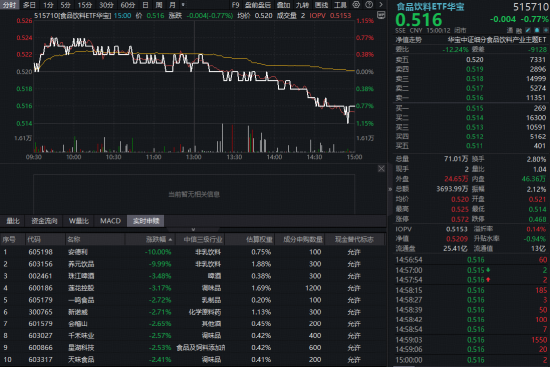Click the F9 button

(235, 5)
